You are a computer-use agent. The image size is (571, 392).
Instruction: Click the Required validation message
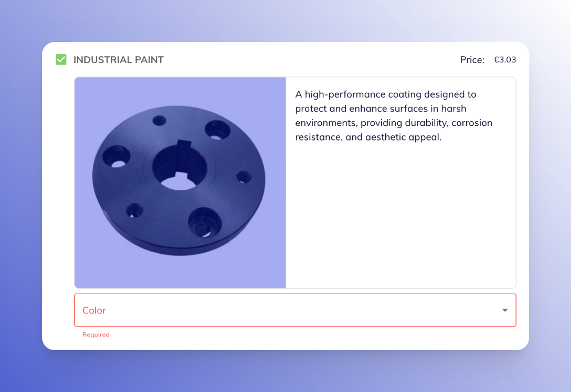coord(96,335)
